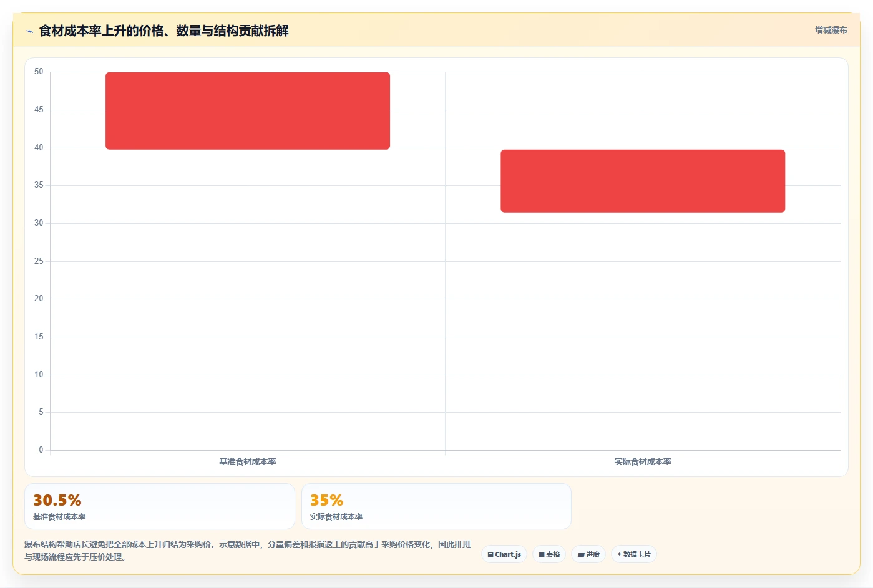
Task: Click the y-axis value 50
Action: pyautogui.click(x=39, y=72)
